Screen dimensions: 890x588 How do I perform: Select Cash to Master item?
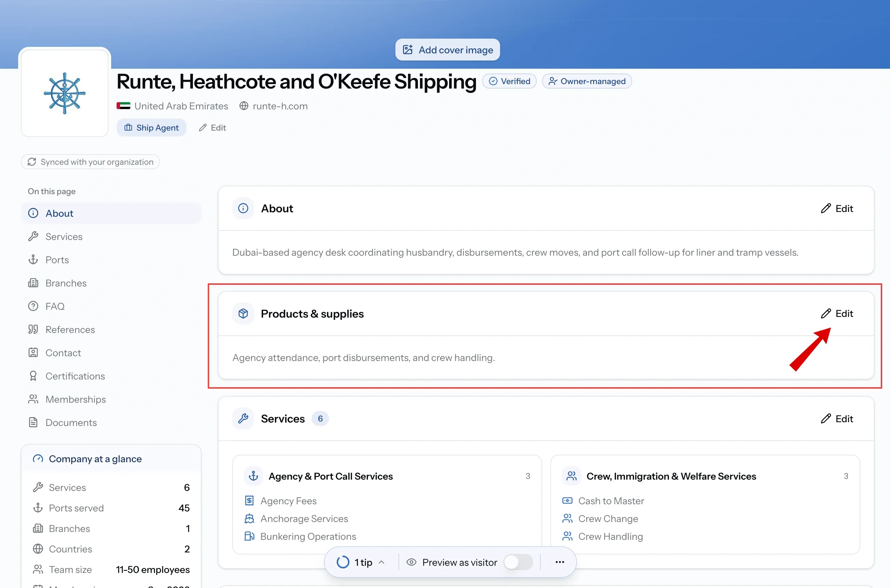603,501
